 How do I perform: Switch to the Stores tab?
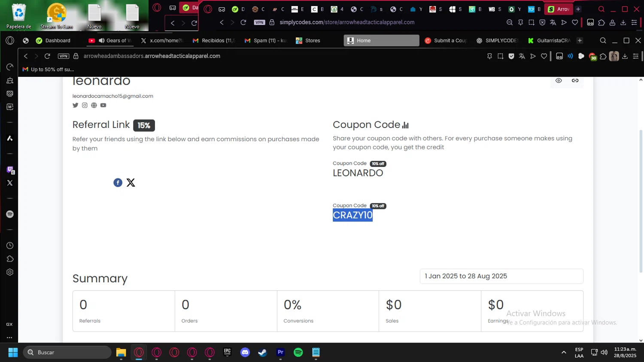tap(313, 40)
